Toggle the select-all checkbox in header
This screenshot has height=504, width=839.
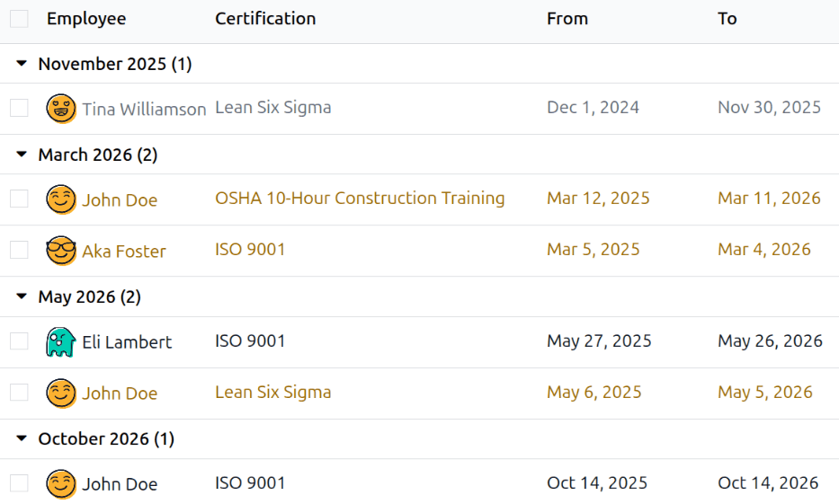[x=19, y=19]
